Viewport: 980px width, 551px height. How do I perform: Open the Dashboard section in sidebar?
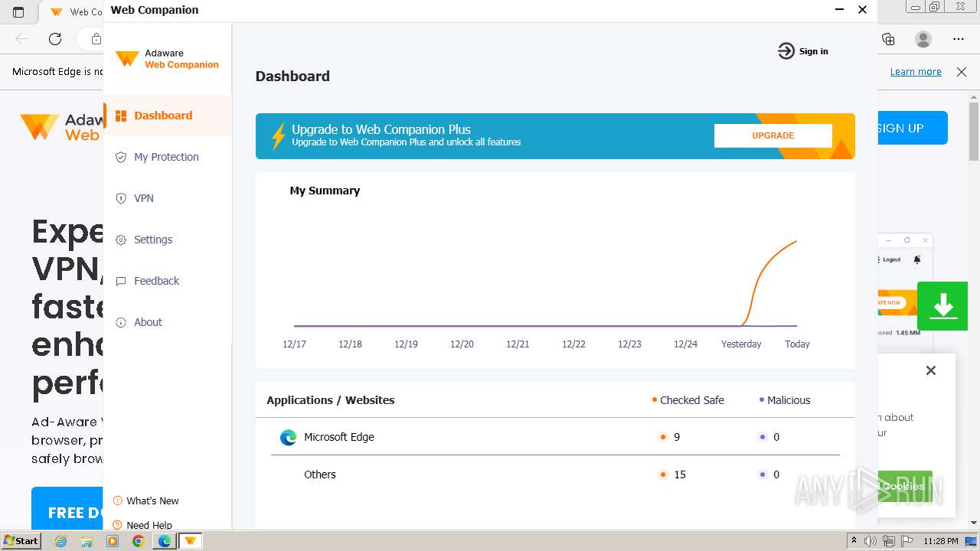pyautogui.click(x=167, y=116)
